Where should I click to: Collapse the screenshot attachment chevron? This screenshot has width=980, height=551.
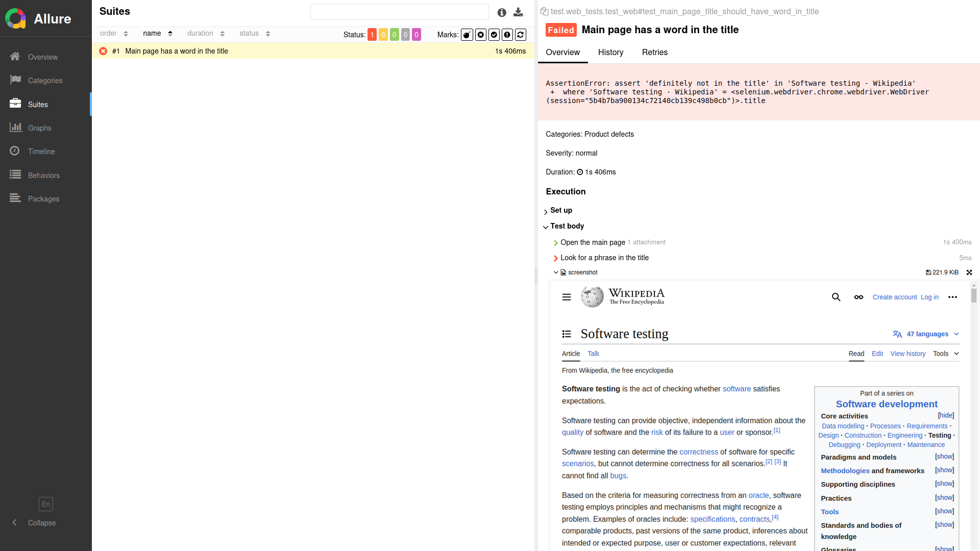tap(556, 272)
